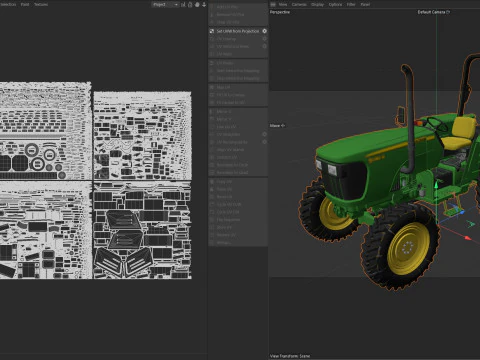Click the red X axis arrow handle
This screenshot has width=480, height=360.
pyautogui.click(x=468, y=238)
